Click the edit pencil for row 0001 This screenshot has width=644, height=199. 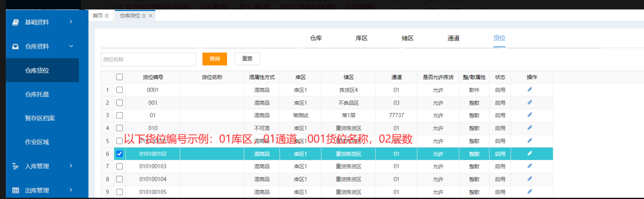pos(530,89)
